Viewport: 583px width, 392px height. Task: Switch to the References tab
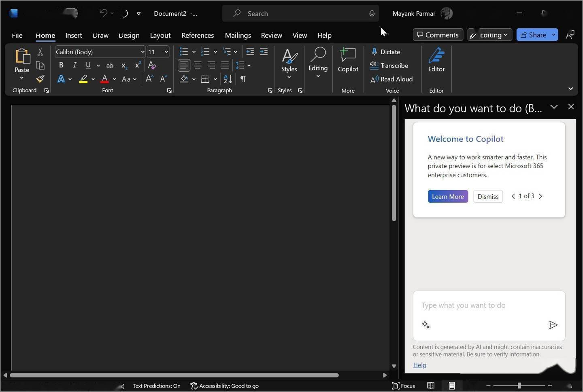tap(198, 35)
